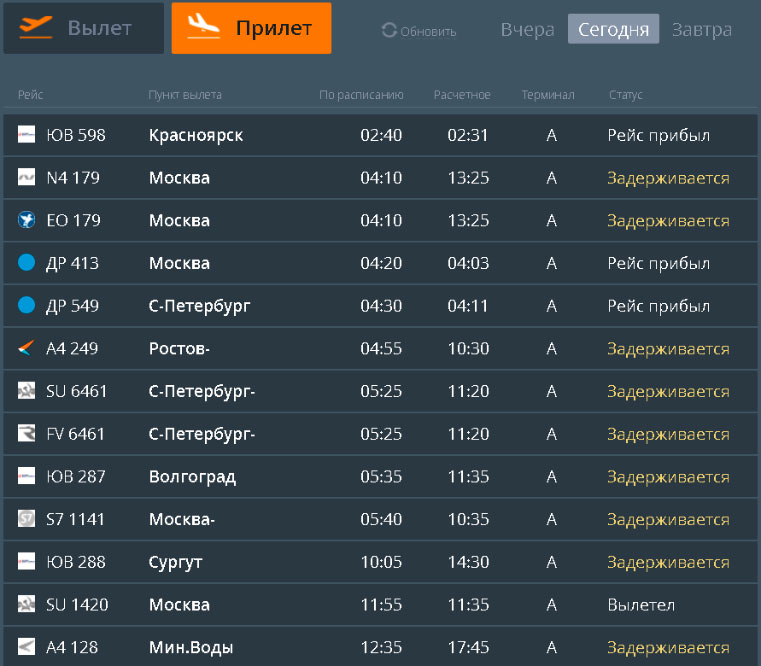Open the Мин.Воды flight A4 128 row
This screenshot has width=761, height=666.
(380, 647)
